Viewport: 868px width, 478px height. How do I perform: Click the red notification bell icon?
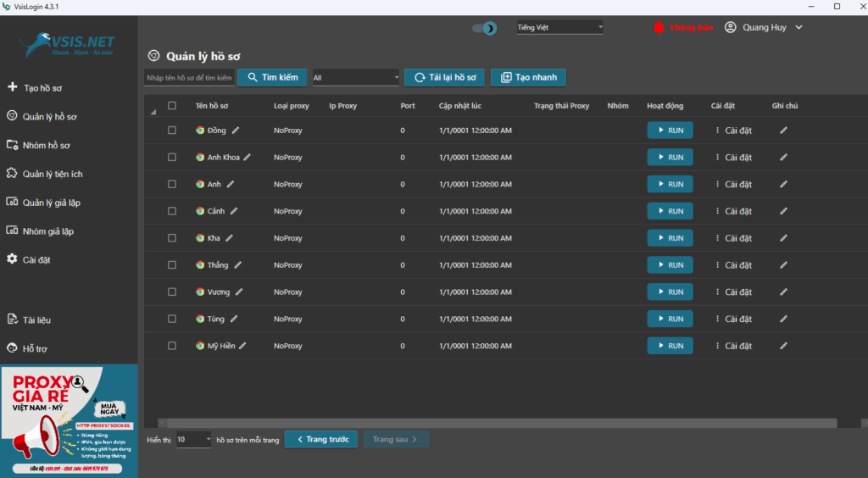click(x=659, y=27)
